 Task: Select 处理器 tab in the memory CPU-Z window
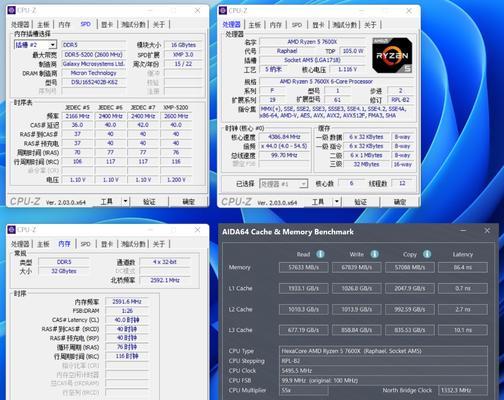coord(20,244)
